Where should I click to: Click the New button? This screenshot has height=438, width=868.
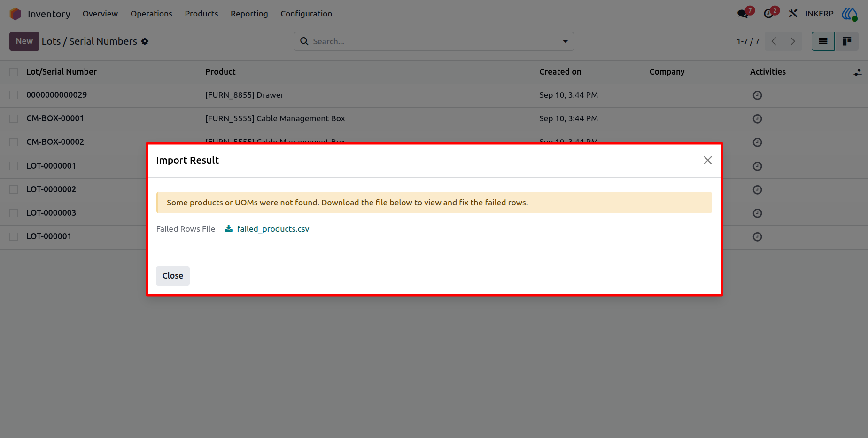point(24,41)
